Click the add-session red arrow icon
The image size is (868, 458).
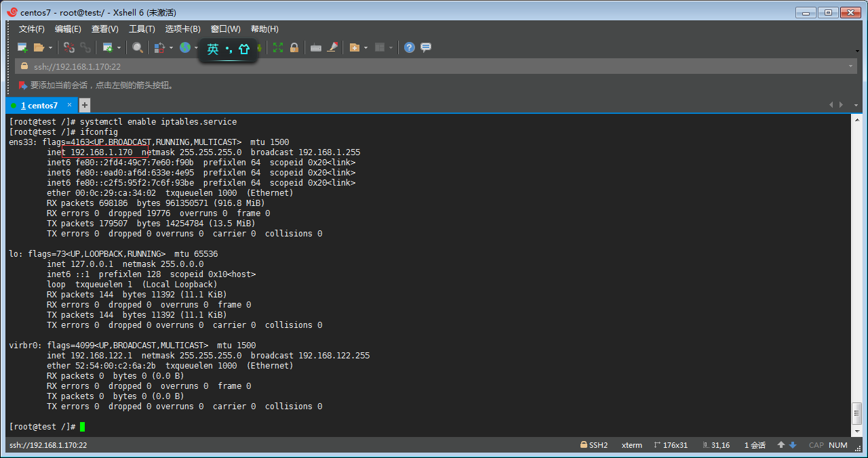pos(22,85)
